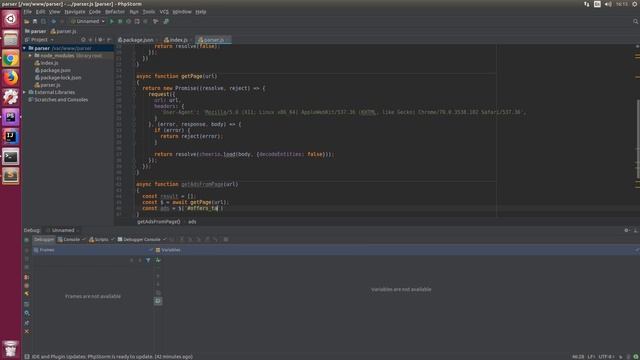Switch to Scripts debug tab

coord(99,240)
